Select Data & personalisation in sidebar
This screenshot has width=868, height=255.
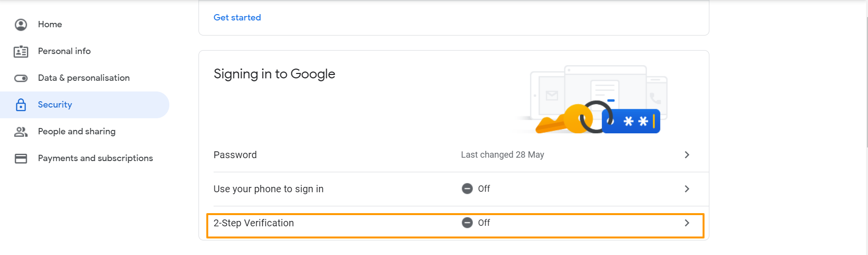pos(84,78)
